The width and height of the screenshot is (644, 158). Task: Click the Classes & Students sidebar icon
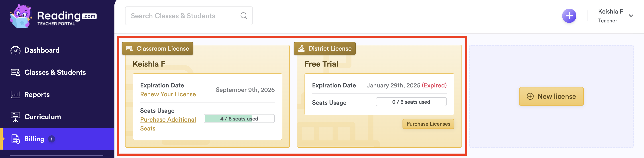[16, 73]
